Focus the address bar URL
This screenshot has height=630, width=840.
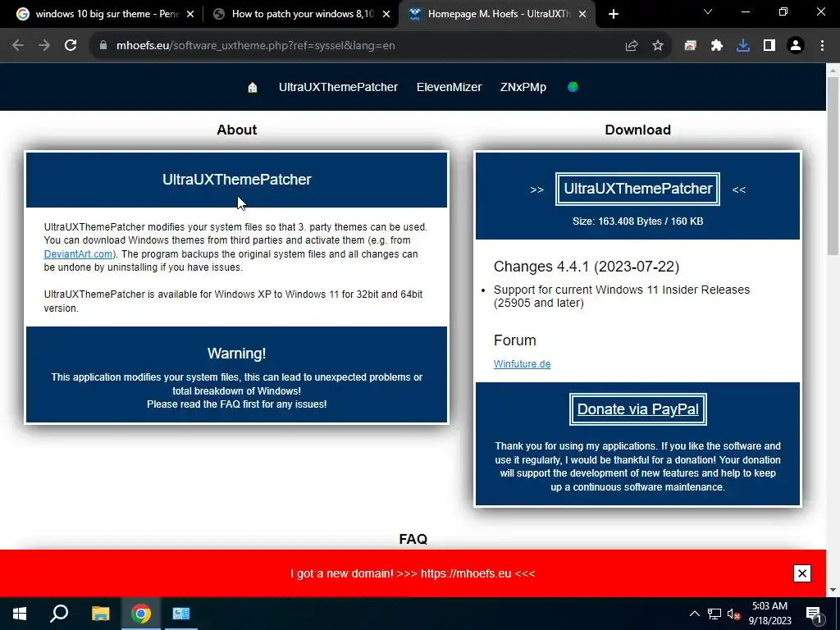point(256,46)
